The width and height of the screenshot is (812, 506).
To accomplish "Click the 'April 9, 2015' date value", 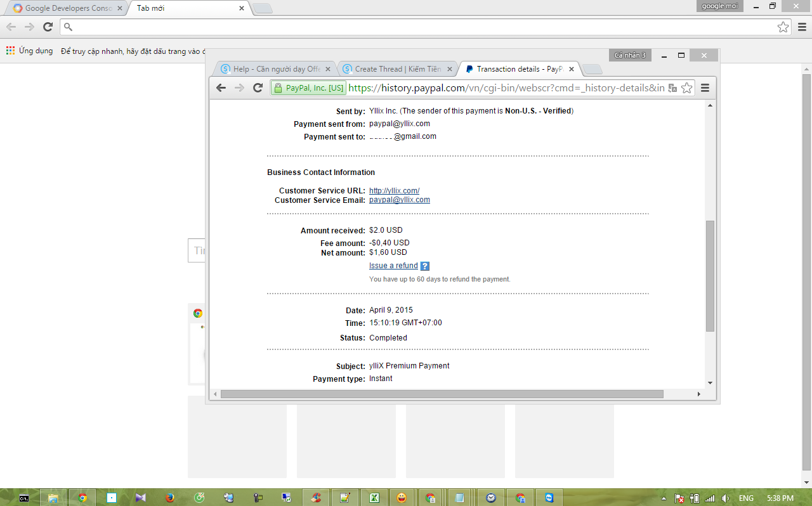I will (391, 310).
